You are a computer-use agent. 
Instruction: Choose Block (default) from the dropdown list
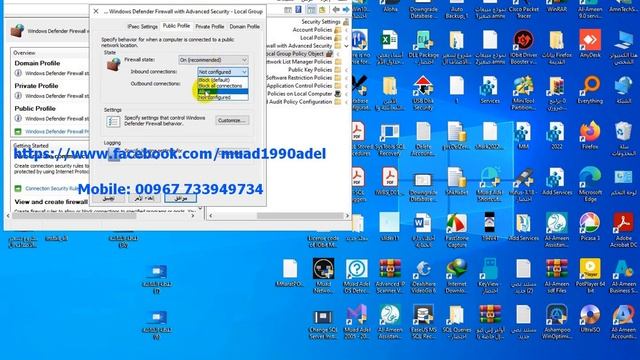tap(223, 80)
